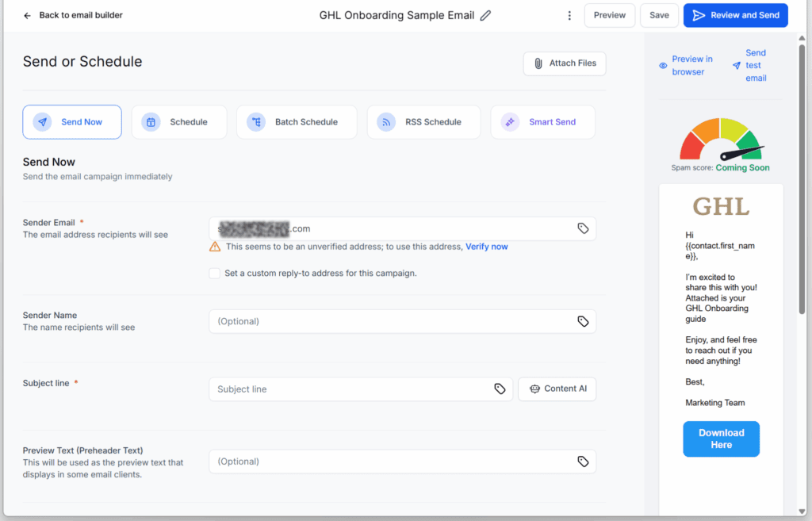Viewport: 812px width, 521px height.
Task: Click the tag icon beside Preview Text
Action: (583, 461)
